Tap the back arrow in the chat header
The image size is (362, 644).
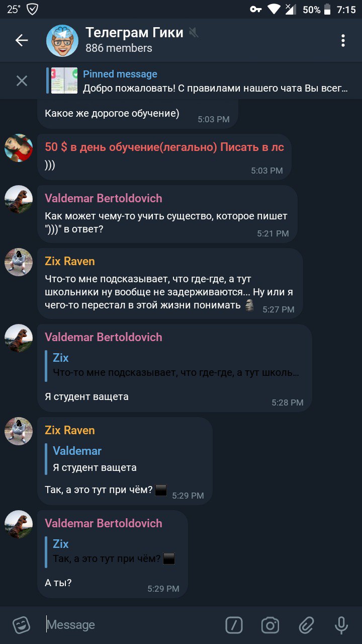coord(22,40)
